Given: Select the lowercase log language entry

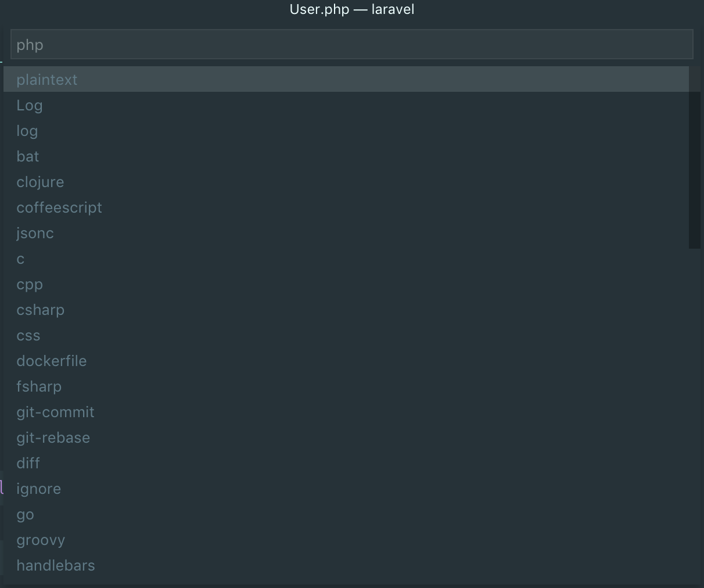Looking at the screenshot, I should tap(27, 131).
